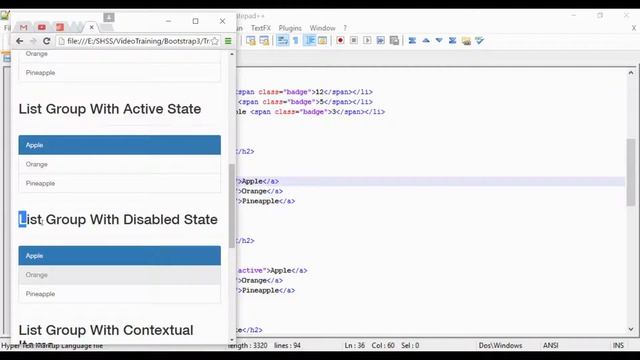Click the Notepad++ vertical scrollbar thumb

click(x=631, y=172)
